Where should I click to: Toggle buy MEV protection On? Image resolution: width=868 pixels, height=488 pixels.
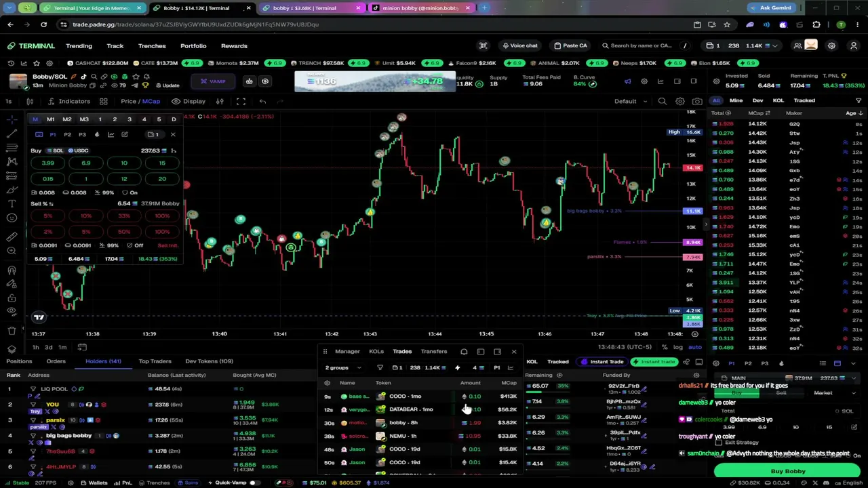(130, 192)
